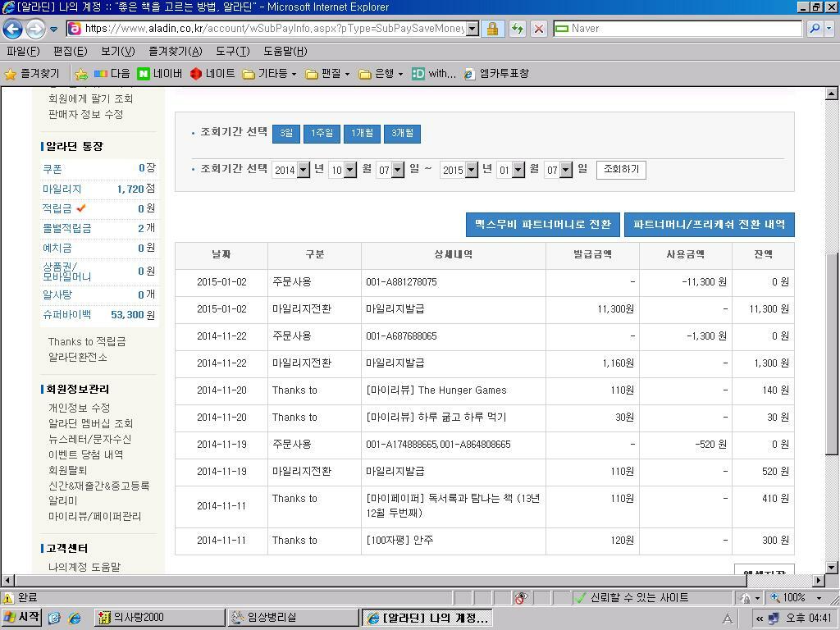Expand the address bar URL dropdown

coord(472,29)
